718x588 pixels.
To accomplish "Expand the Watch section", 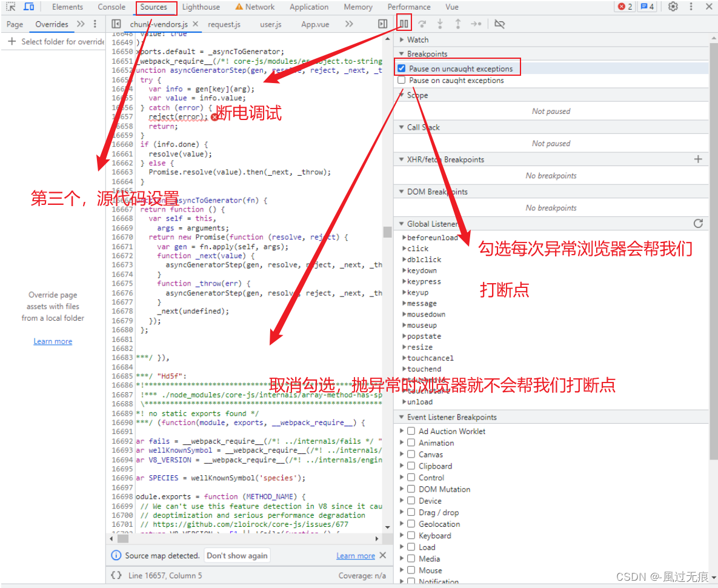I will point(402,40).
